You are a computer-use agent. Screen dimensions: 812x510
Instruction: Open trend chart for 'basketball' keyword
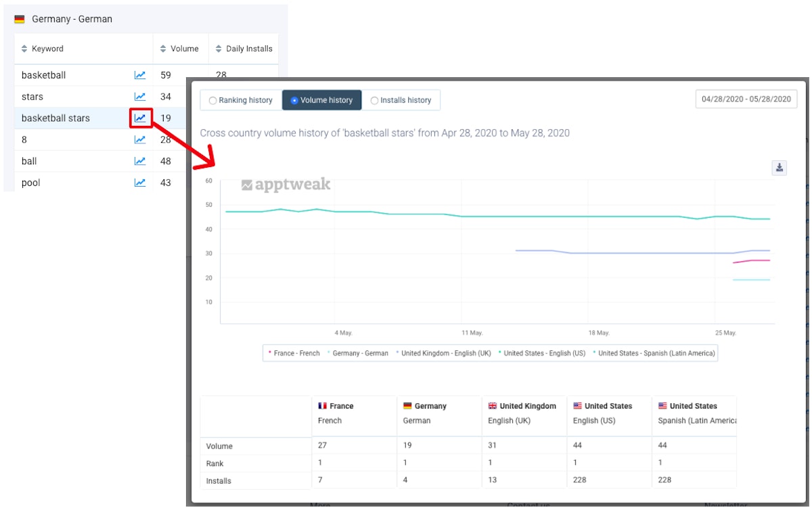click(140, 75)
